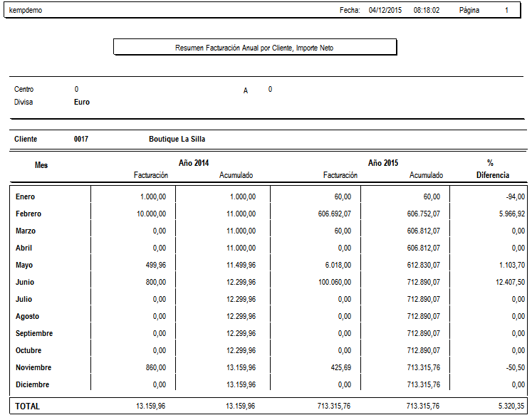Click Mayo 2014 accumulated value 11.499,96
This screenshot has width=532, height=420.
click(241, 265)
